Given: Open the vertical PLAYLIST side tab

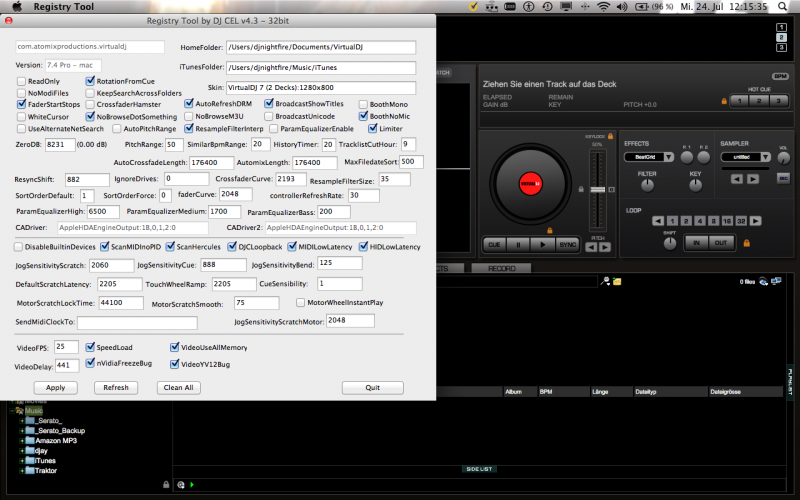Looking at the screenshot, I should click(x=790, y=381).
